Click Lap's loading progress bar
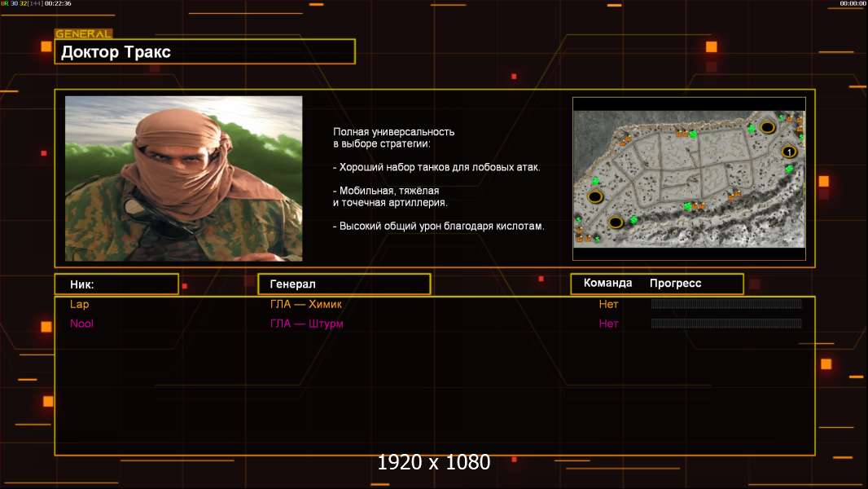 click(726, 303)
